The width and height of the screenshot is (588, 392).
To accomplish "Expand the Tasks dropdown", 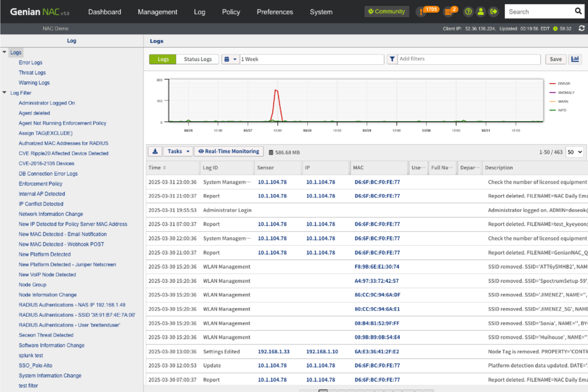I will pos(179,152).
